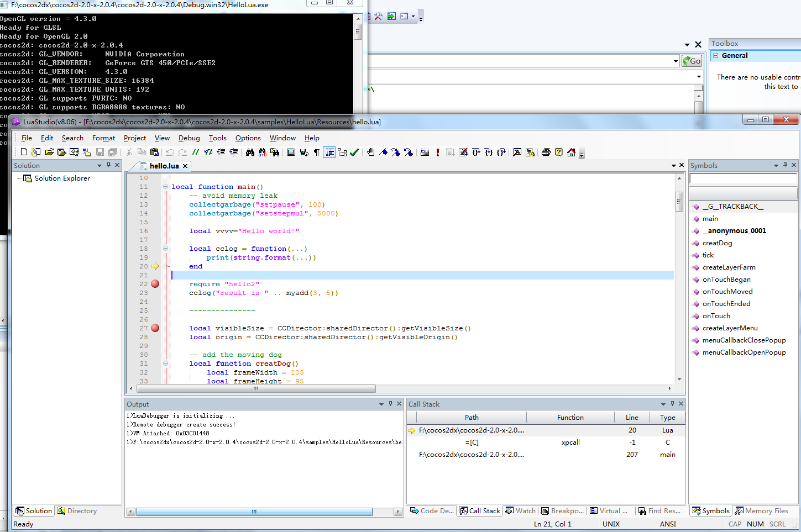This screenshot has width=801, height=532.
Task: Select createLayerFarm in the Symbols list
Action: click(729, 267)
